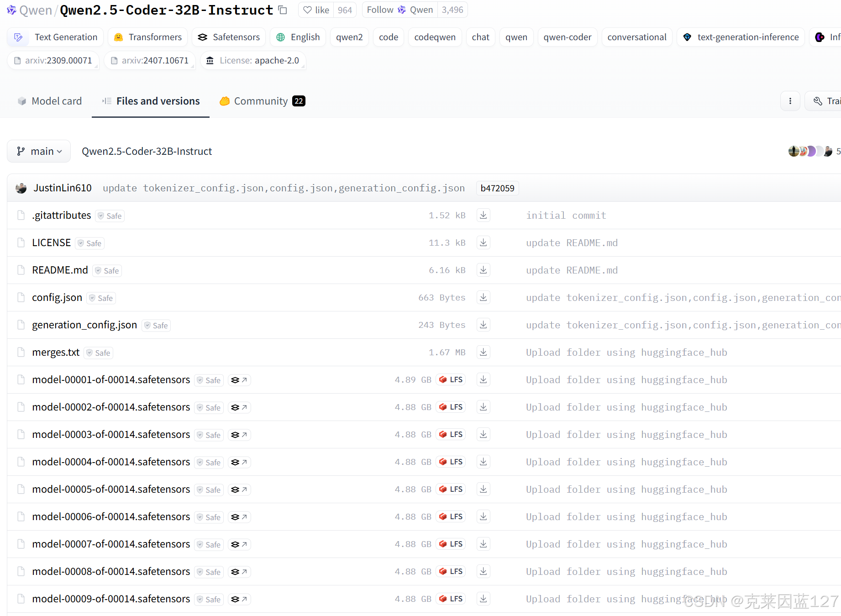View the apache-2.0 license tag
The height and width of the screenshot is (616, 841).
click(253, 60)
